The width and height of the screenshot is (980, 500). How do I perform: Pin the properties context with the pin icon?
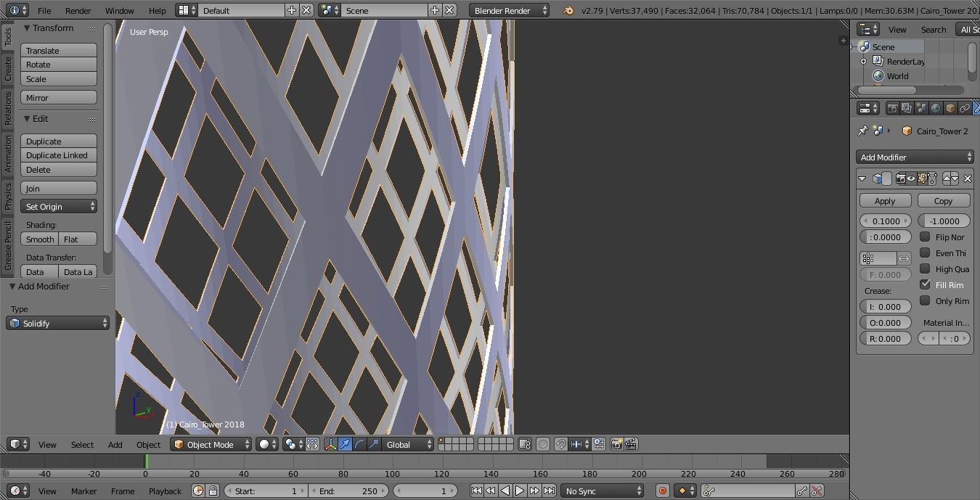862,131
